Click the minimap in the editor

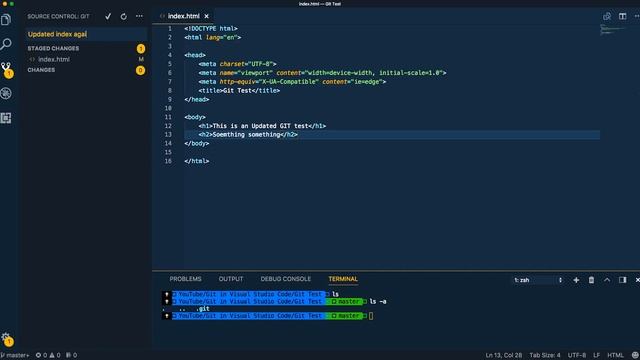[612, 29]
